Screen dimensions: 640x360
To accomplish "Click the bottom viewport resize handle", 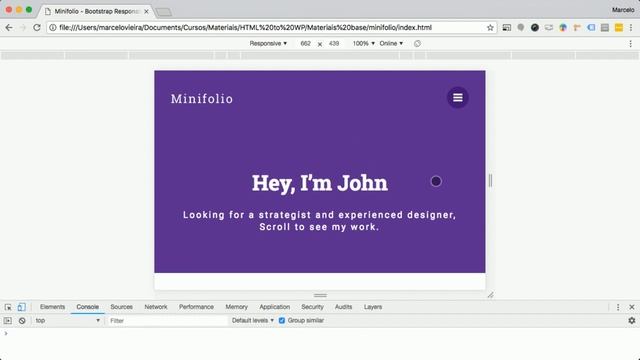I will (320, 295).
